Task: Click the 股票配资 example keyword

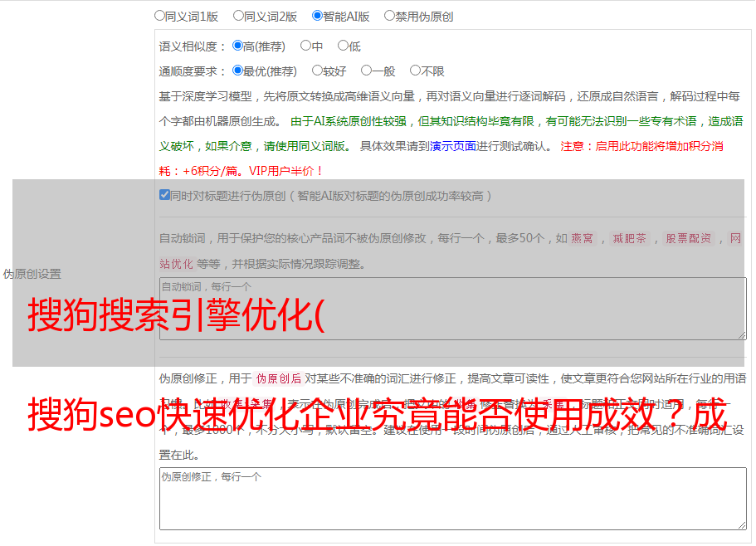Action: [x=689, y=238]
